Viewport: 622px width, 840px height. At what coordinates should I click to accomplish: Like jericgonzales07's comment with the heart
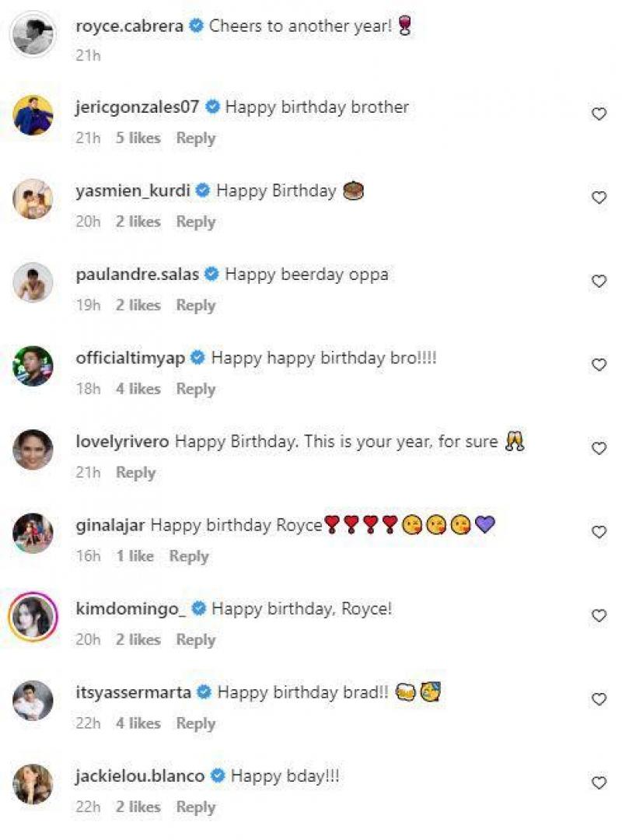pos(599,114)
